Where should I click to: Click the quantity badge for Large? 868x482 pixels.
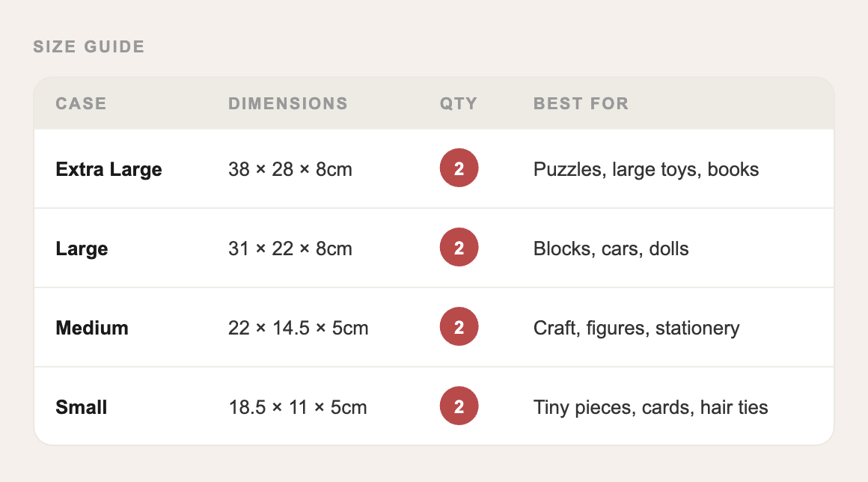[459, 248]
